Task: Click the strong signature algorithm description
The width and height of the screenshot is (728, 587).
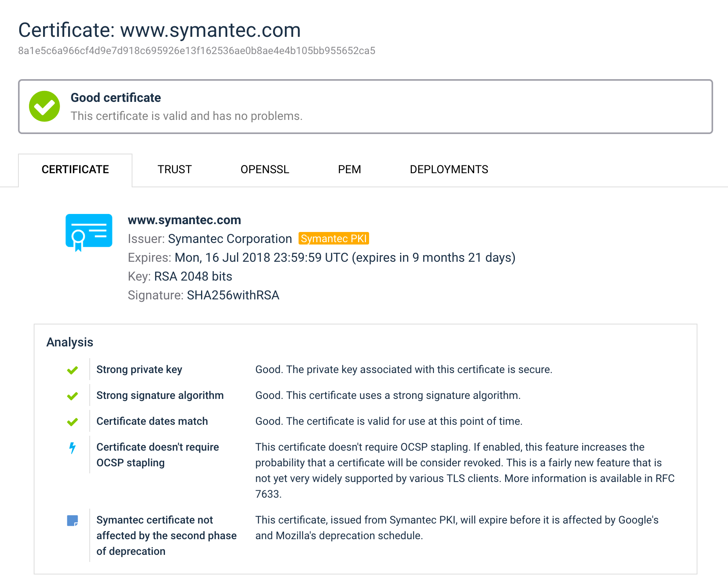Action: coord(388,395)
